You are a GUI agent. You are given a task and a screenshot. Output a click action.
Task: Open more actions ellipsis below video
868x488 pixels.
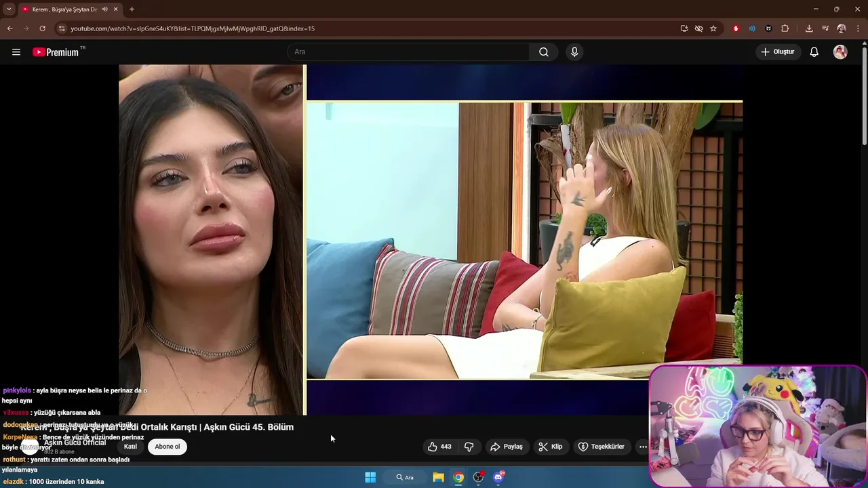(643, 447)
